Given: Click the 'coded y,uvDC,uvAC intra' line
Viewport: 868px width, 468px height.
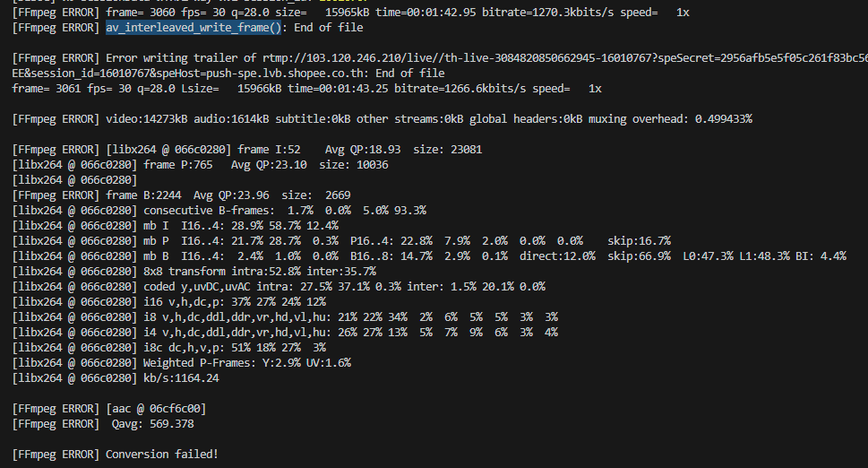Looking at the screenshot, I should 279,287.
